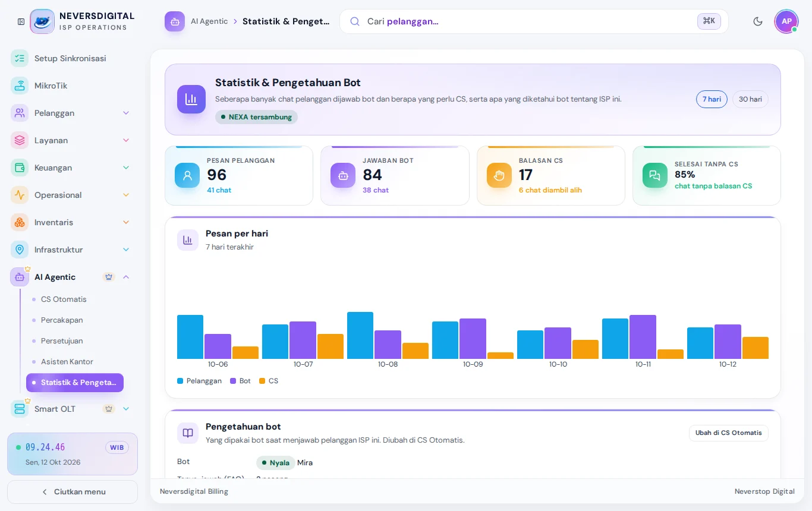
Task: Open the MikroTik router icon
Action: [20, 86]
